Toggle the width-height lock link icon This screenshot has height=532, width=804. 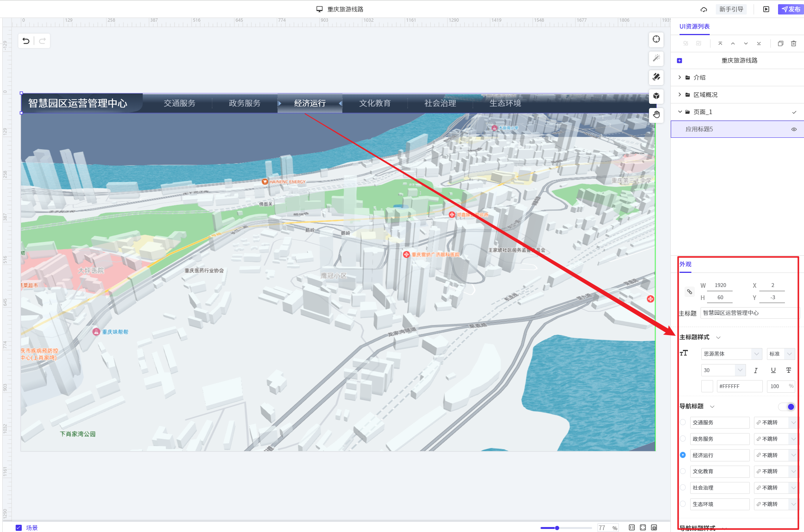click(x=689, y=292)
